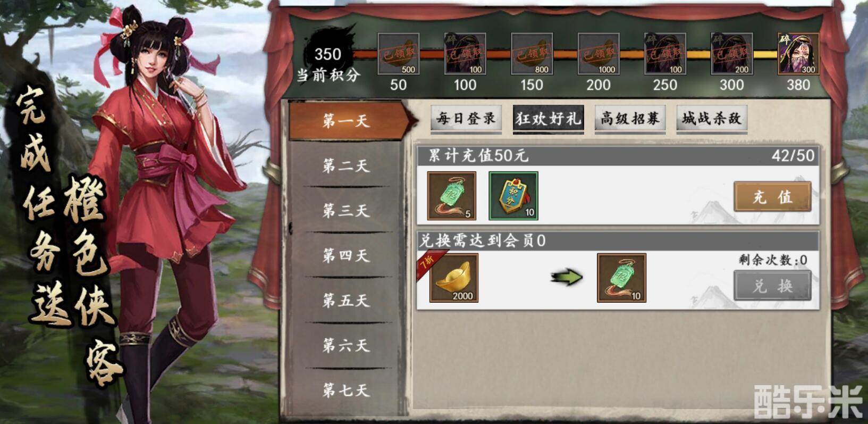The height and width of the screenshot is (424, 868).
Task: Switch to the 第三天 day tab
Action: (345, 211)
